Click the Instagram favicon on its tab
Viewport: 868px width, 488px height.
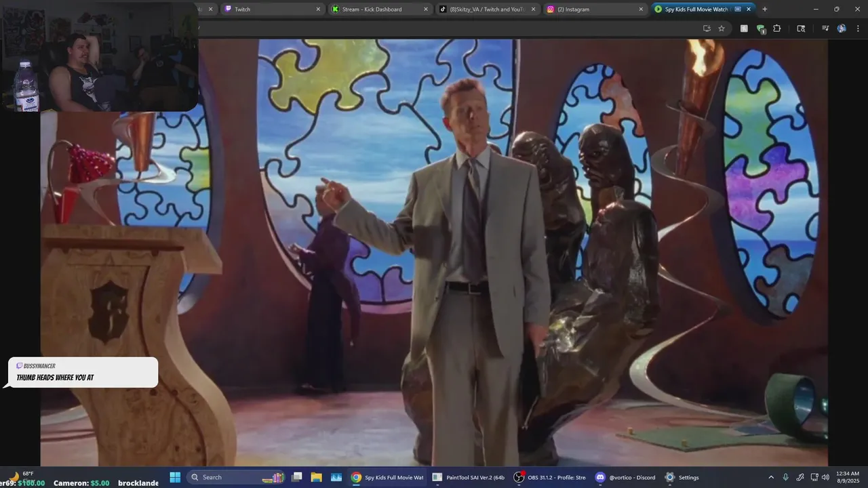coord(551,9)
